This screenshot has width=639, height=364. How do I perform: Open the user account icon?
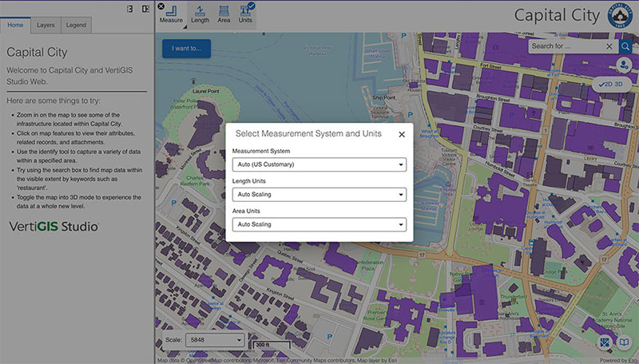(x=624, y=65)
